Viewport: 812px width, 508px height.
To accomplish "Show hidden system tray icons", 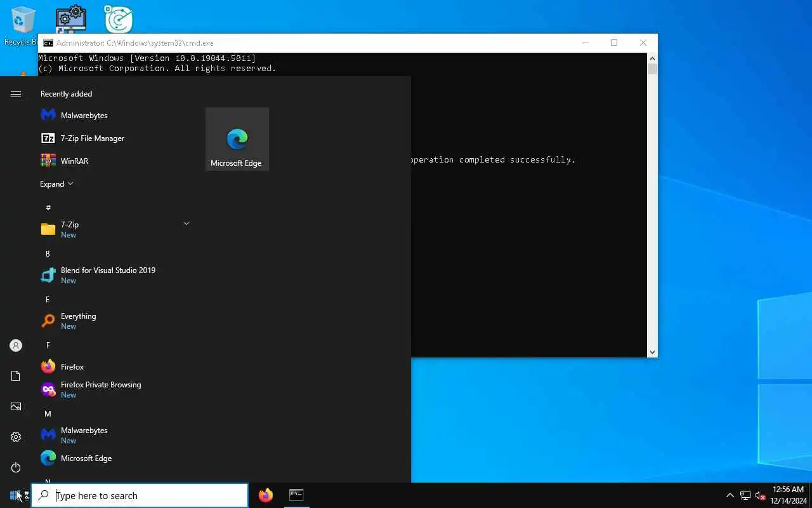I will (x=730, y=495).
